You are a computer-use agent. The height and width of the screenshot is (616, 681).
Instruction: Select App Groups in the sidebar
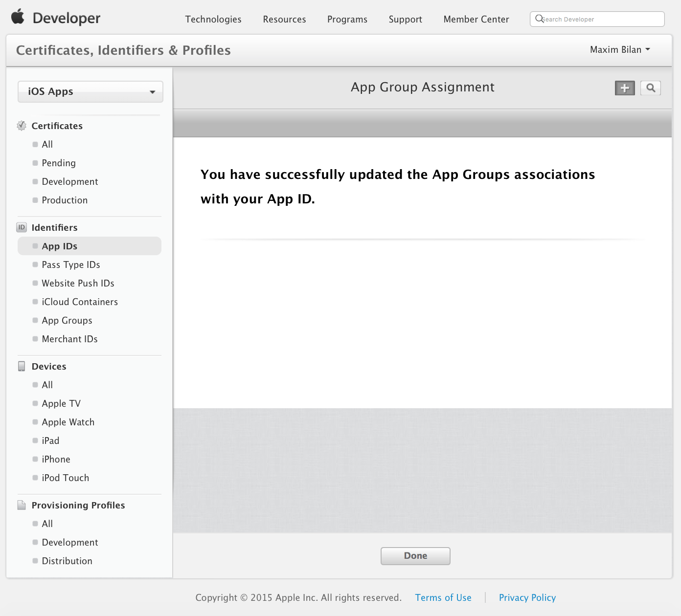(x=67, y=320)
